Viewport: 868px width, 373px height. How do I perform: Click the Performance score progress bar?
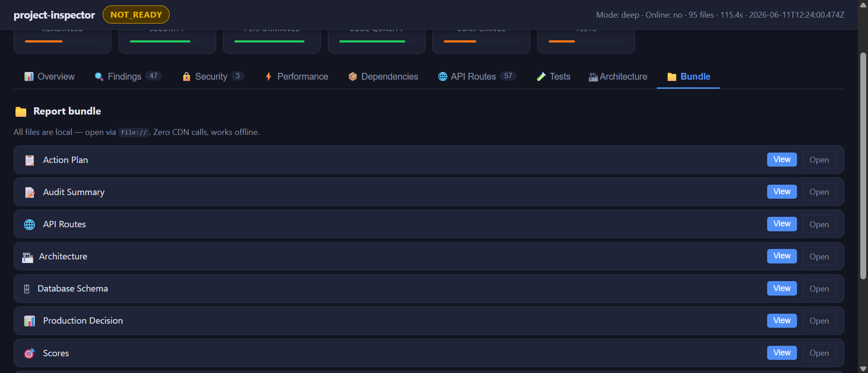pos(272,41)
